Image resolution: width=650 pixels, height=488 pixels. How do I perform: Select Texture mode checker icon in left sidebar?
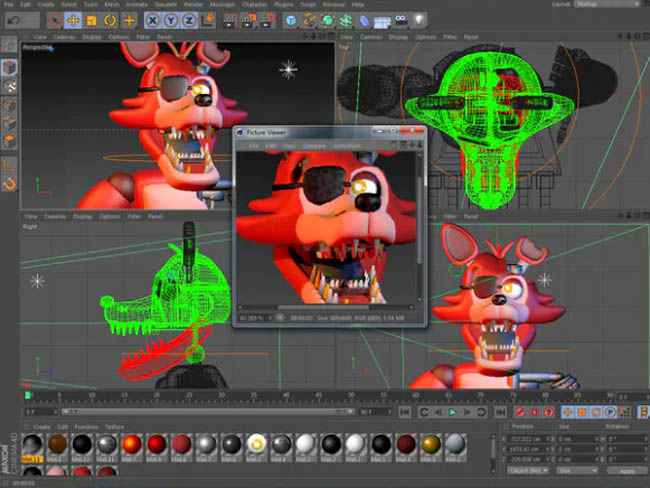pos(10,86)
